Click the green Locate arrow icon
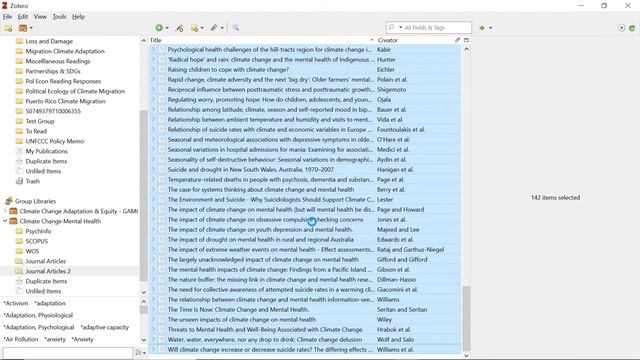This screenshot has width=640, height=360. tap(482, 28)
